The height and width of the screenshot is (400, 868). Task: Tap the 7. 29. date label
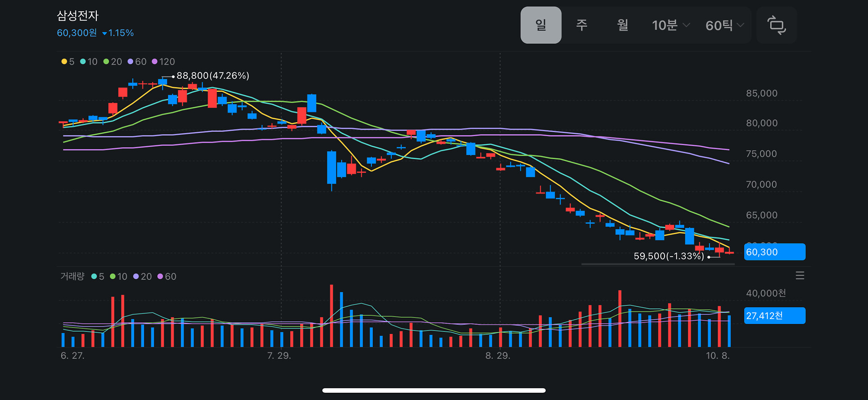click(x=279, y=356)
